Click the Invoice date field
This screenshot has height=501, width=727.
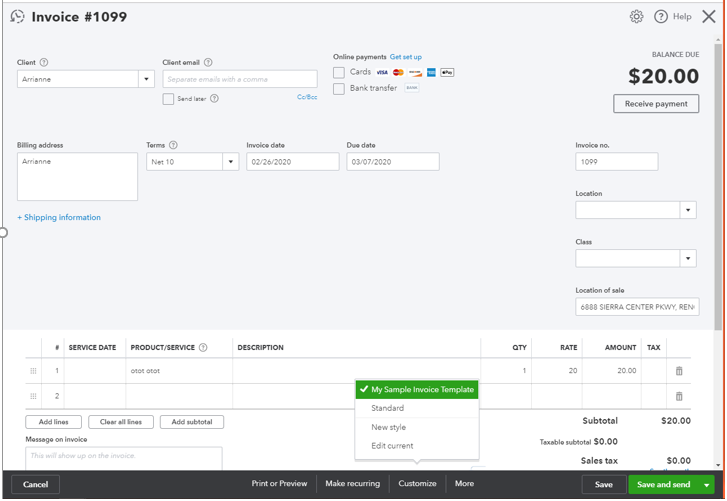click(292, 161)
